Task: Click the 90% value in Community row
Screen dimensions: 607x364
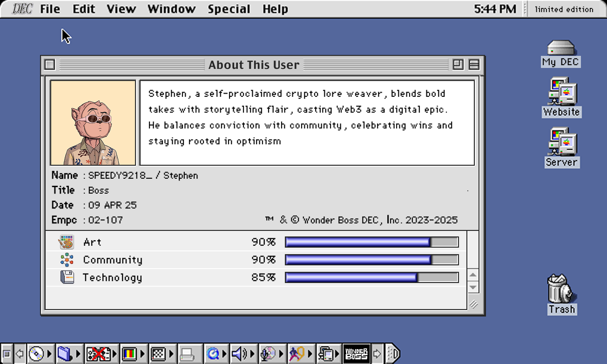Action: pos(263,260)
